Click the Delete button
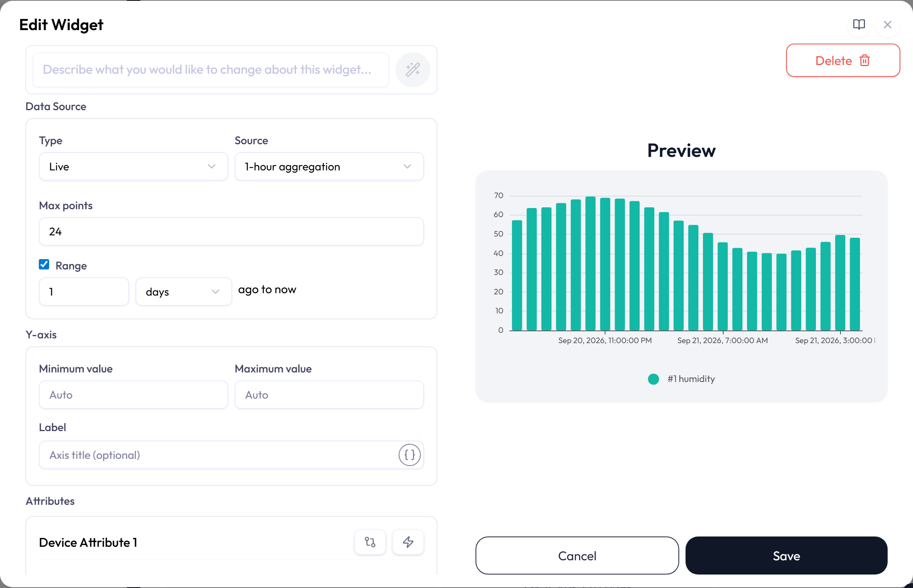This screenshot has height=588, width=913. coord(843,60)
